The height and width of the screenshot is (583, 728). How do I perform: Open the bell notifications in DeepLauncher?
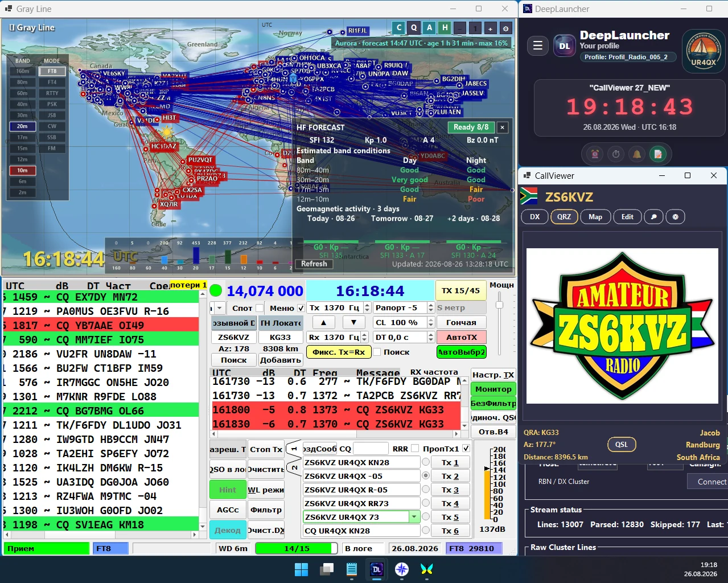pyautogui.click(x=637, y=154)
